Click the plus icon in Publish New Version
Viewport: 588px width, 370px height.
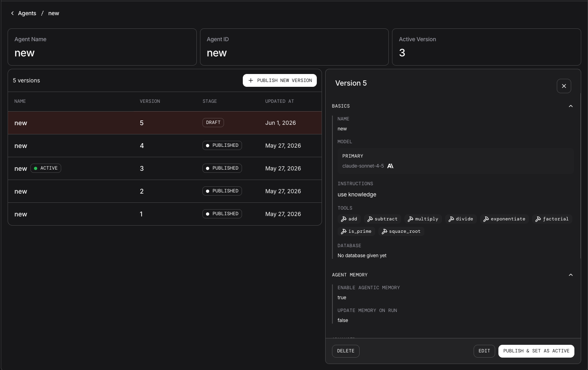click(251, 80)
